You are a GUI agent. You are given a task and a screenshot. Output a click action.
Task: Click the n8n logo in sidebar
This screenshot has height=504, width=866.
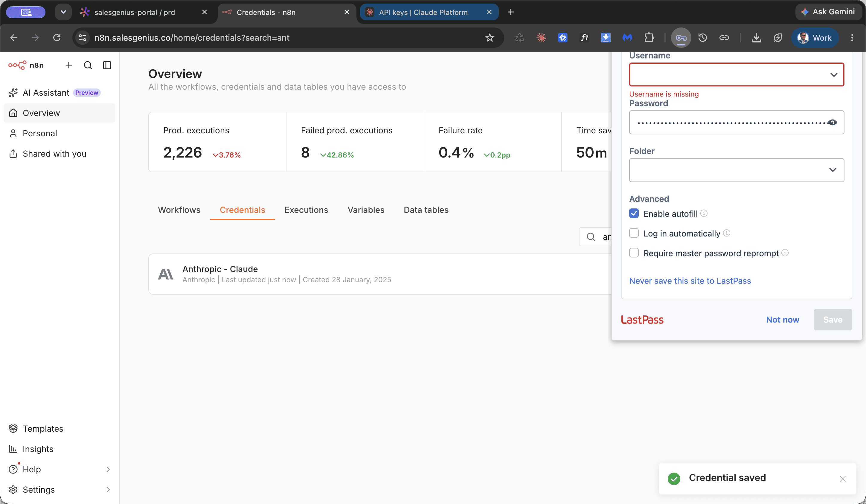click(26, 65)
